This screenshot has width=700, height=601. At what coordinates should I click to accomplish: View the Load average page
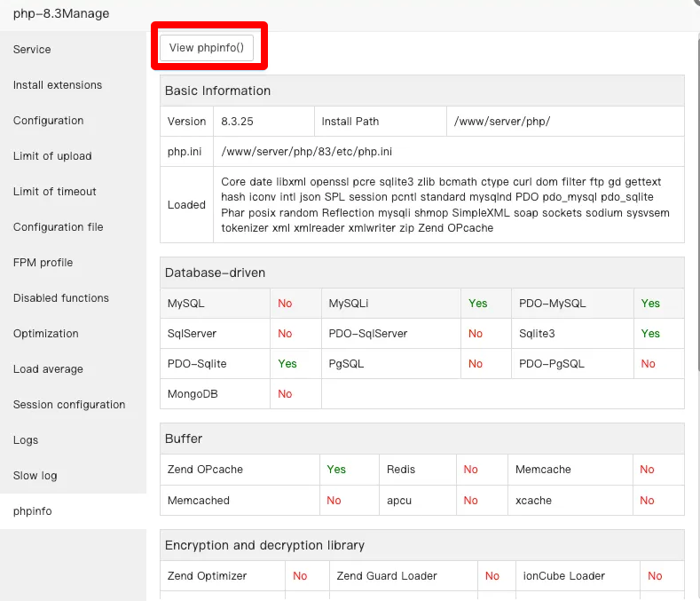(74, 369)
